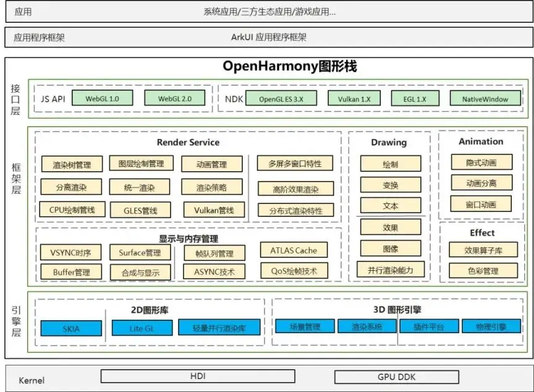The image size is (534, 392).
Task: Click the OpenHarmony图形栈 title
Action: (290, 66)
